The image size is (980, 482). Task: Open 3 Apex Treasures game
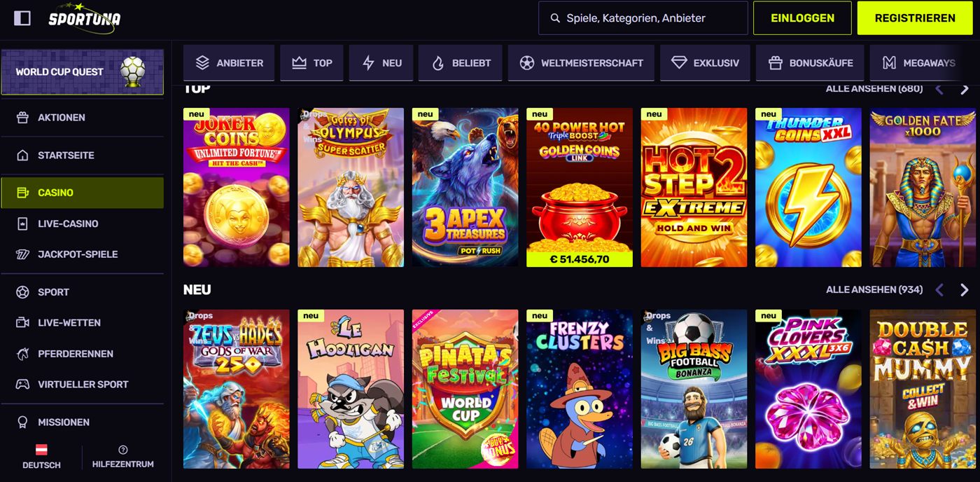point(465,187)
